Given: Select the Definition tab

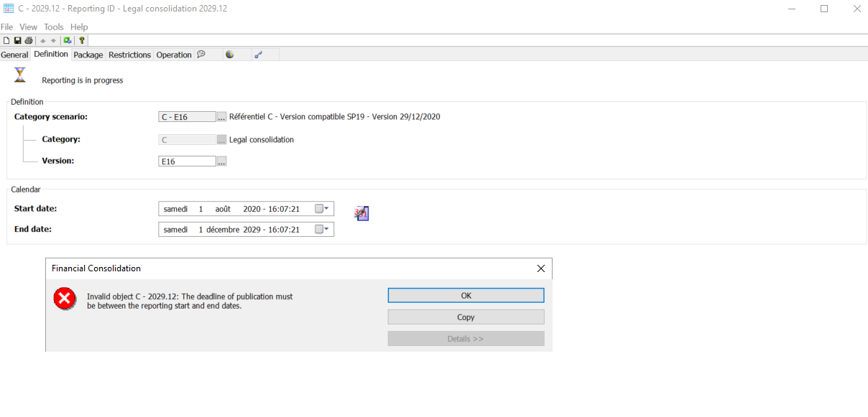Looking at the screenshot, I should tap(51, 54).
